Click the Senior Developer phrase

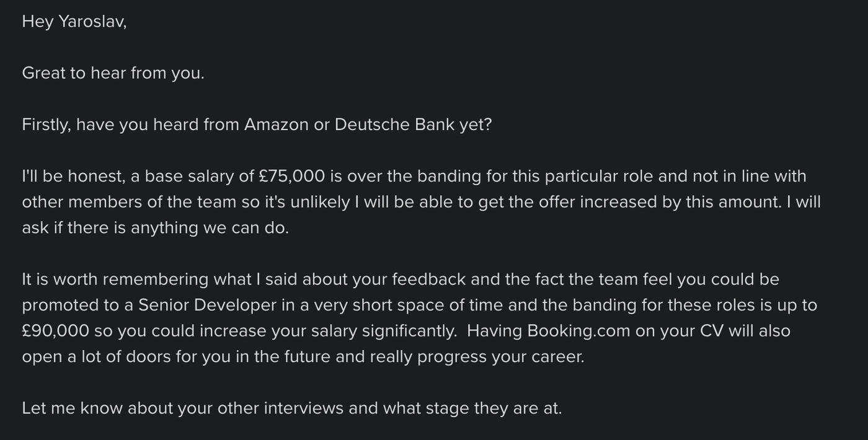click(207, 306)
